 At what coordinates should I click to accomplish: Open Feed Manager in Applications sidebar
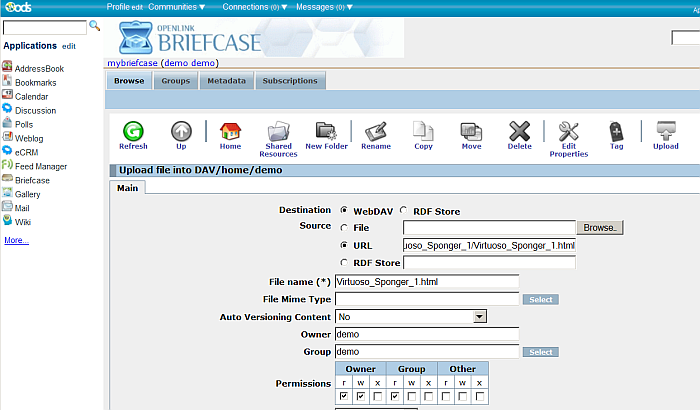point(40,166)
